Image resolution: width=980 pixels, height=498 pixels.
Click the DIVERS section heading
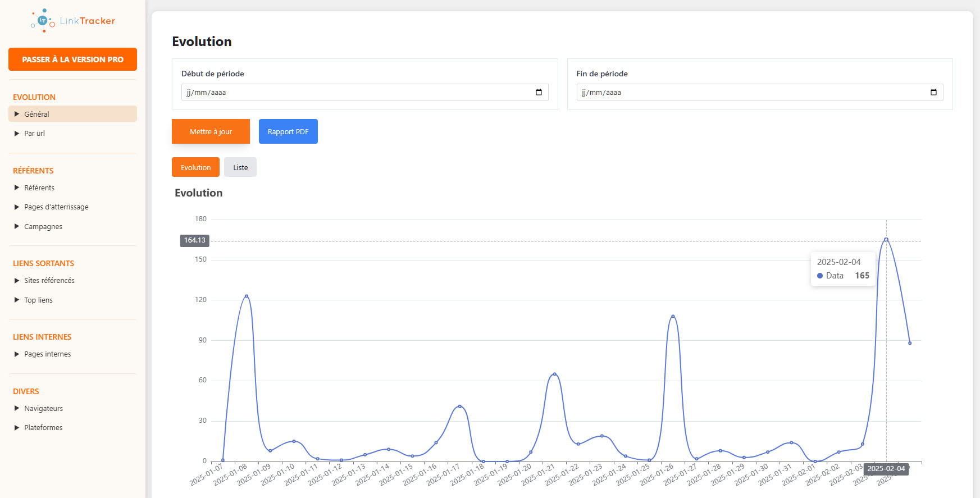[x=26, y=391]
